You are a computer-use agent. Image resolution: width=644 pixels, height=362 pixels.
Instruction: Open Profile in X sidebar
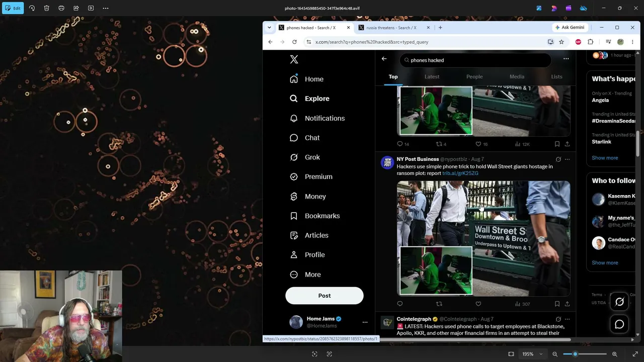pos(307,255)
